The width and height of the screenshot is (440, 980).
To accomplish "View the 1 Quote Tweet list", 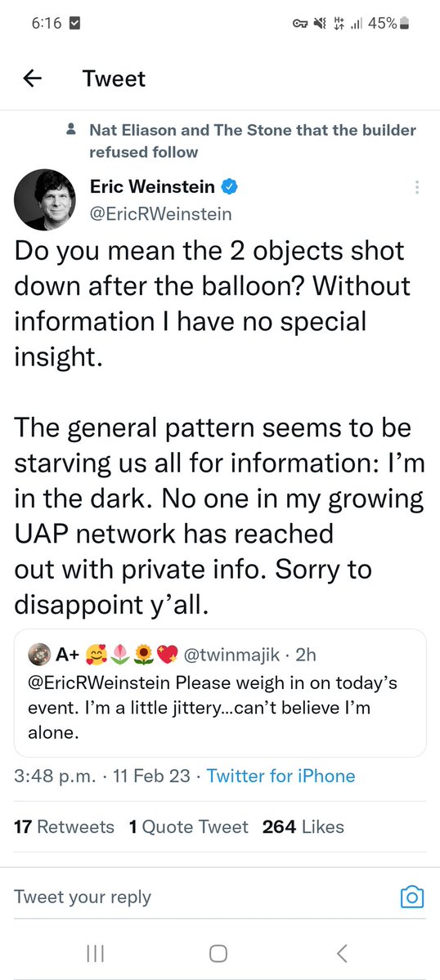I will [188, 827].
